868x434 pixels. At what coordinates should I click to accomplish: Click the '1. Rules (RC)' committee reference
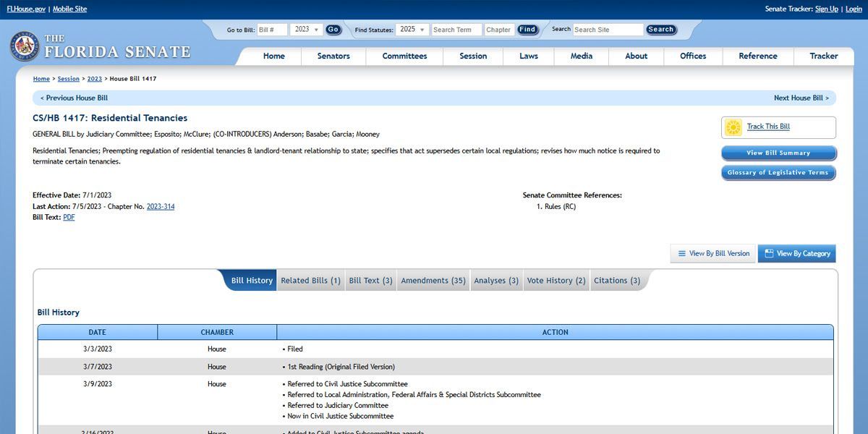[x=556, y=207]
